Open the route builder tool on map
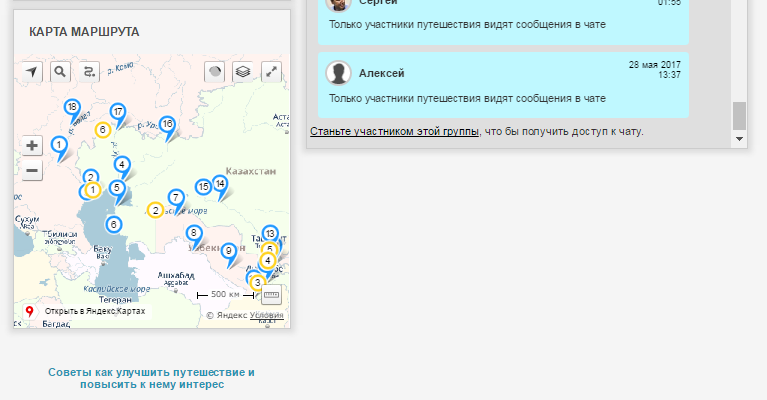Image resolution: width=767 pixels, height=400 pixels. coord(90,72)
